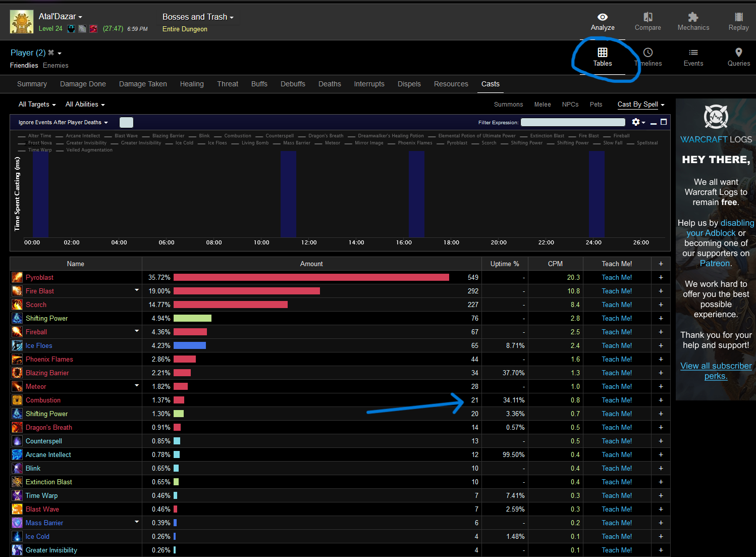
Task: Switch to the Interrupts tab
Action: pyautogui.click(x=369, y=84)
